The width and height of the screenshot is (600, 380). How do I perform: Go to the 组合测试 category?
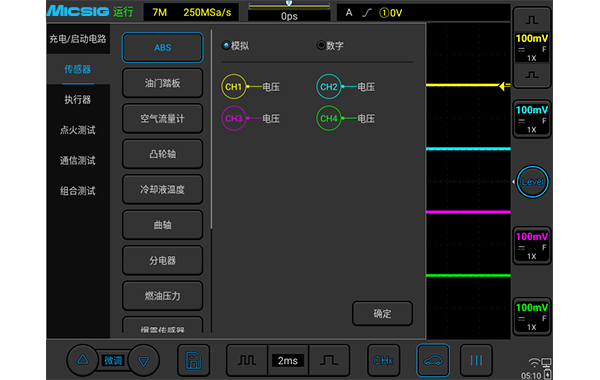point(78,191)
